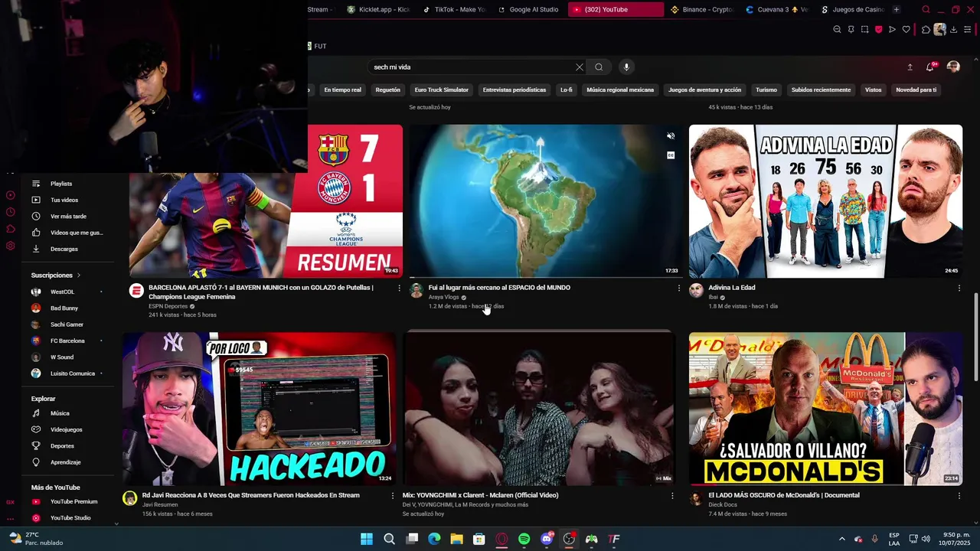Switch to the Google AI Studio tab

(x=528, y=10)
